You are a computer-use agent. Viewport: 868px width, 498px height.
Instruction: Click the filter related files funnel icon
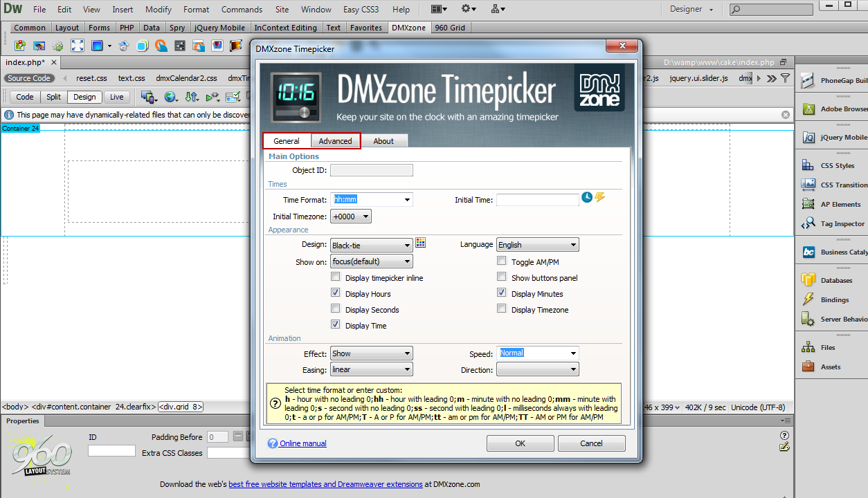pos(785,78)
